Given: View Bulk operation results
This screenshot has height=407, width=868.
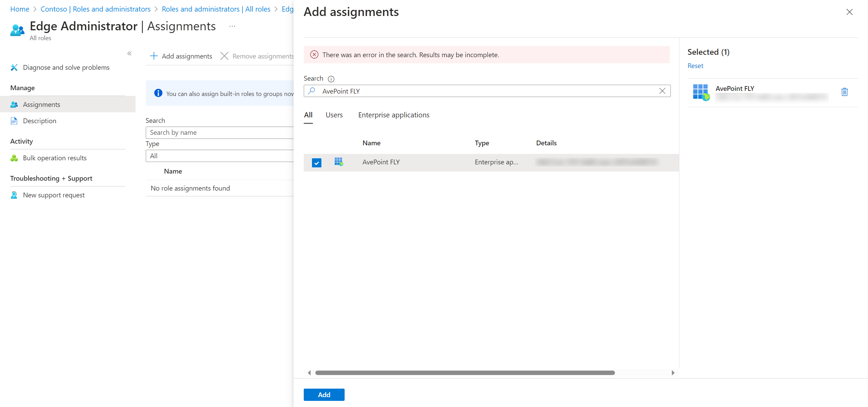Looking at the screenshot, I should 54,158.
